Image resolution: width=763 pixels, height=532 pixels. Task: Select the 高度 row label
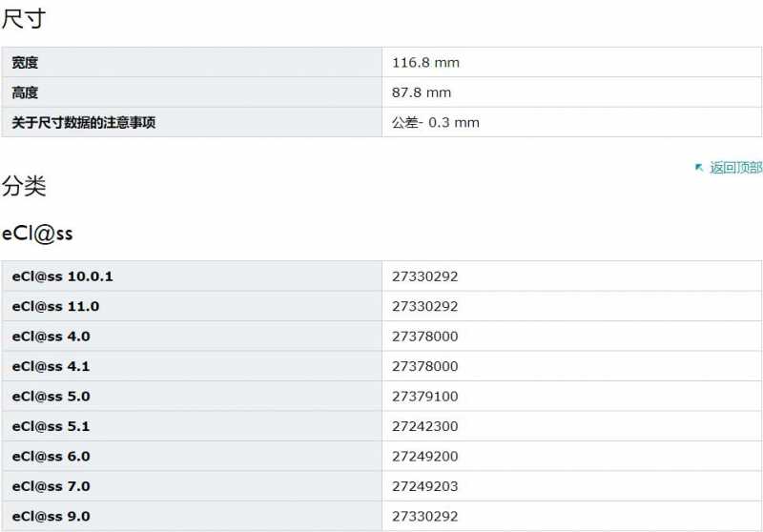(25, 92)
